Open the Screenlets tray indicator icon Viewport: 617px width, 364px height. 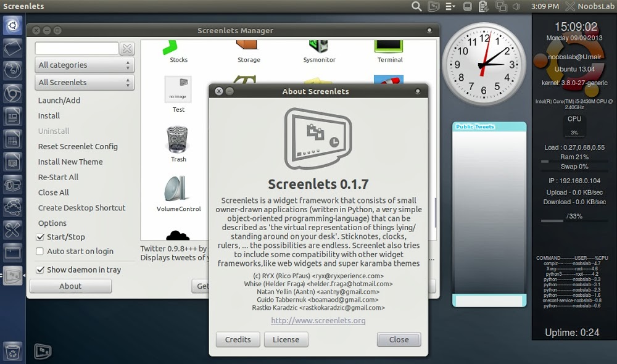[x=434, y=7]
